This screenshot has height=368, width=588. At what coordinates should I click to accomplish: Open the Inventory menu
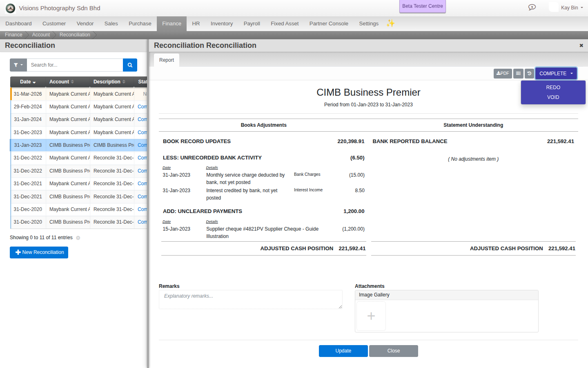pos(222,24)
